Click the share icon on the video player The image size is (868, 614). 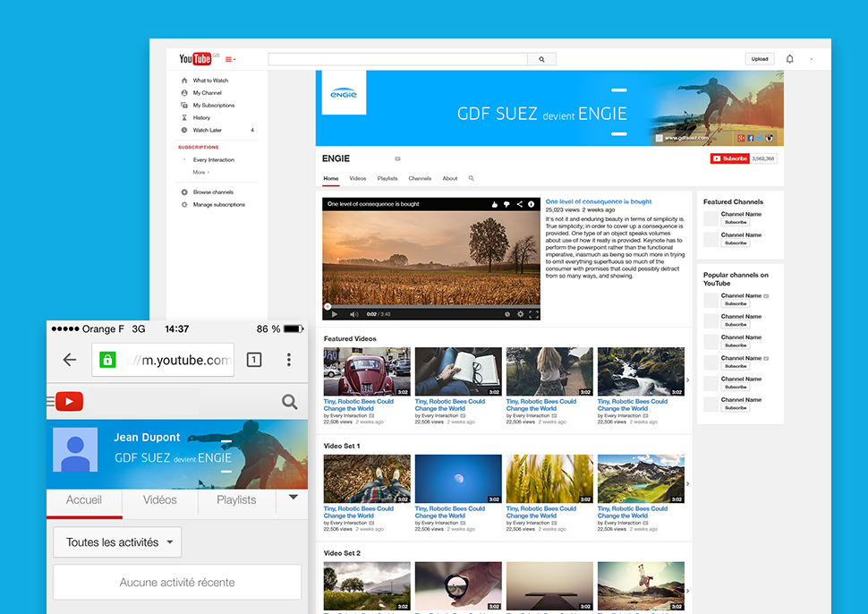tap(519, 204)
